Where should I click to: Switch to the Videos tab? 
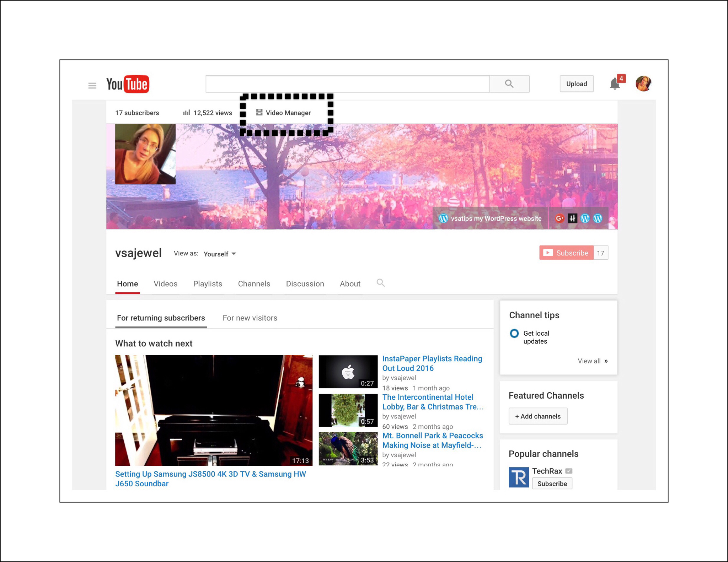pos(165,284)
